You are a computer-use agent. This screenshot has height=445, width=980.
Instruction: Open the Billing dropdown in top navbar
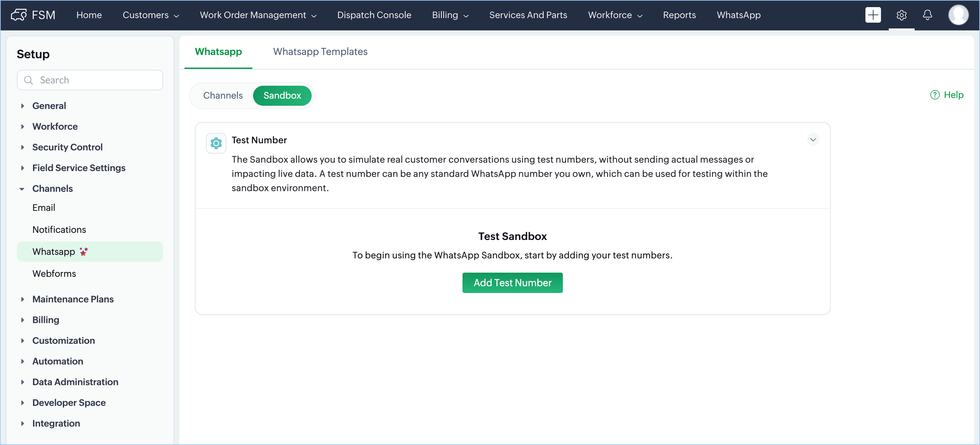[x=450, y=15]
